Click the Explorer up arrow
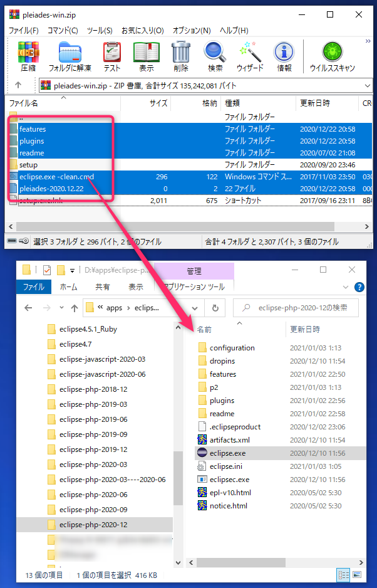 click(74, 308)
